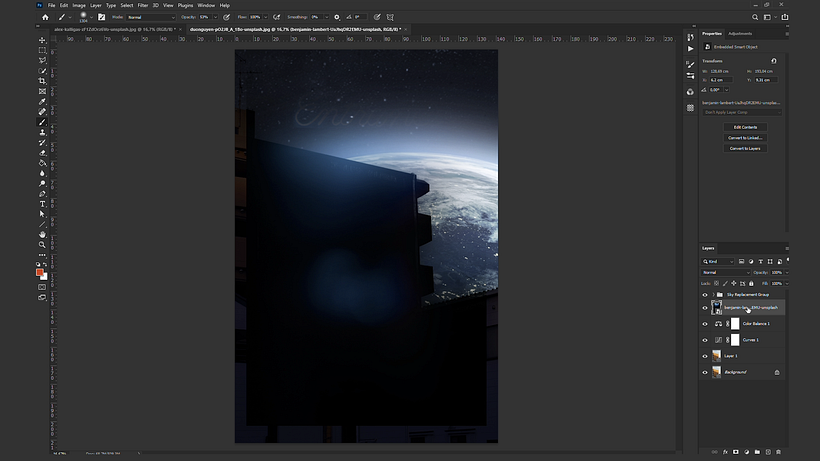Screen dimensions: 820x461
Task: Delete layer with trash icon
Action: click(779, 452)
